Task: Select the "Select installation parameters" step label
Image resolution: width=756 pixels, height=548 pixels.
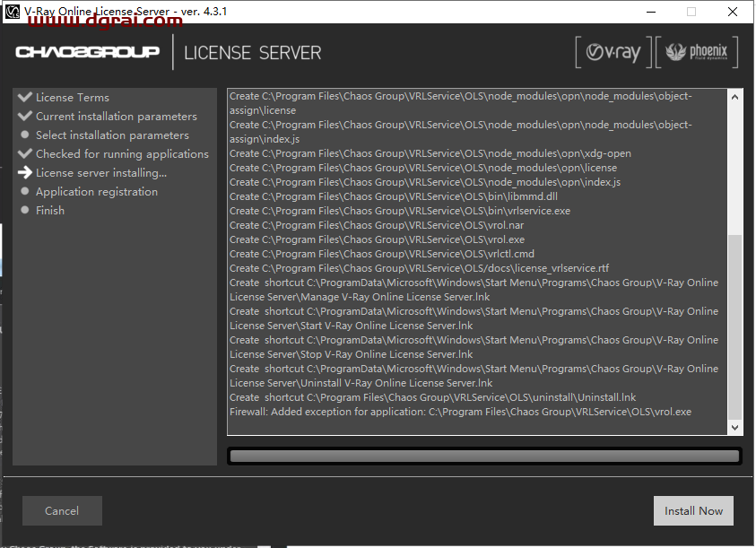Action: (x=112, y=135)
